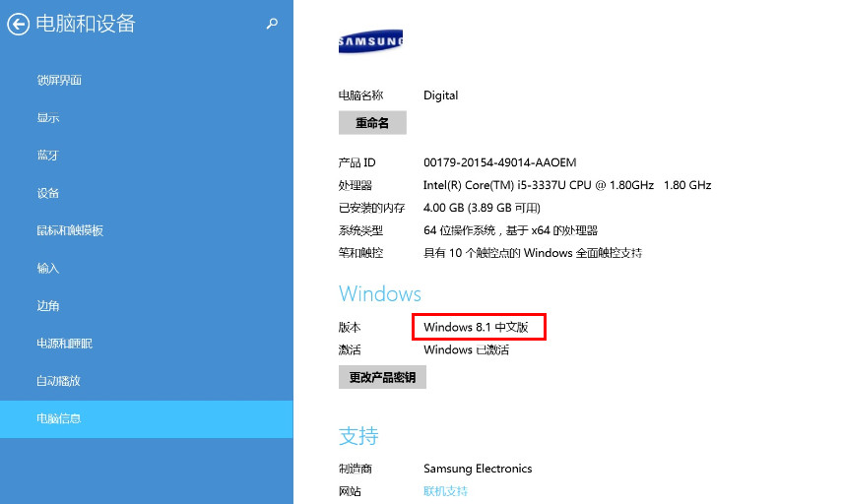Click the 产品 ID label

click(x=356, y=162)
